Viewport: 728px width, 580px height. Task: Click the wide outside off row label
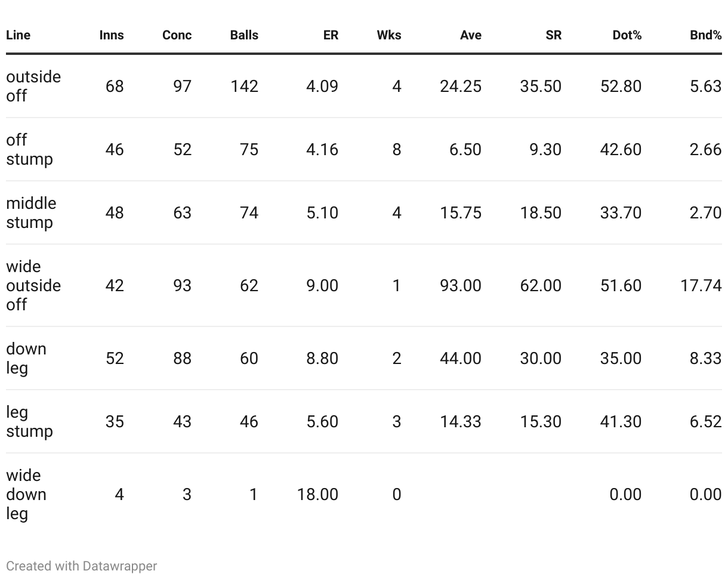click(x=33, y=285)
